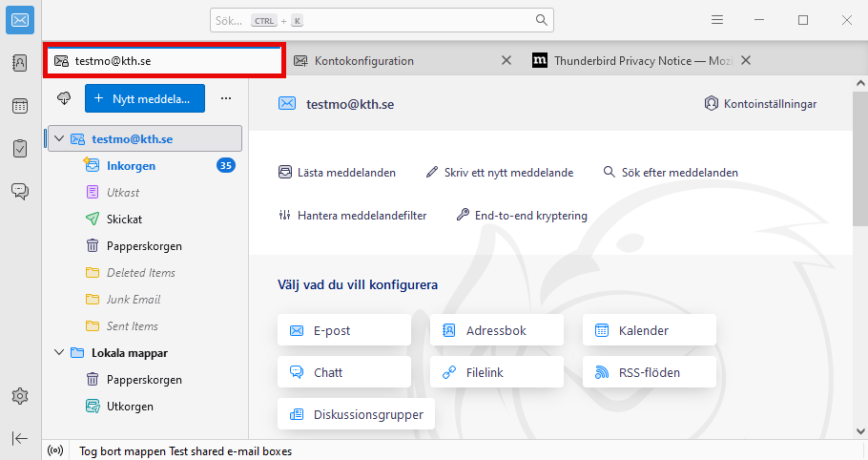
Task: Open the Tasks space icon in sidebar
Action: tap(20, 148)
